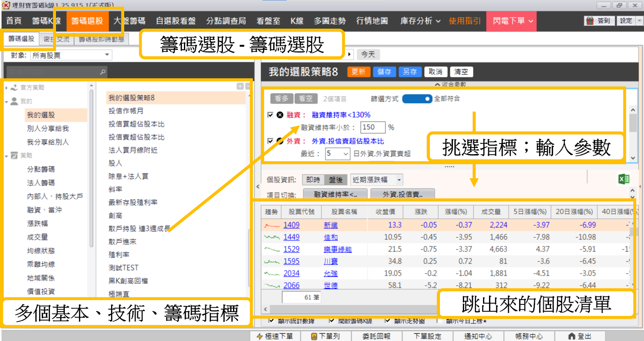Uncheck 顯示走勢圖 checkbox
Viewport: 644px width, 341px height.
pos(387,320)
